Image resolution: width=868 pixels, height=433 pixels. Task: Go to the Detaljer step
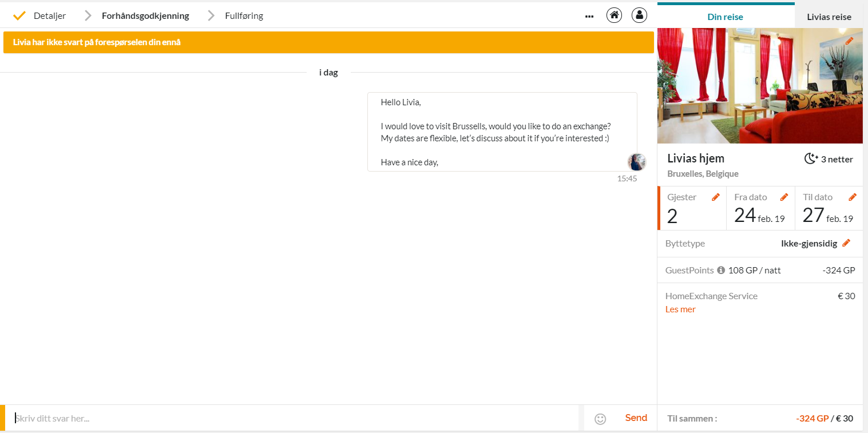49,16
